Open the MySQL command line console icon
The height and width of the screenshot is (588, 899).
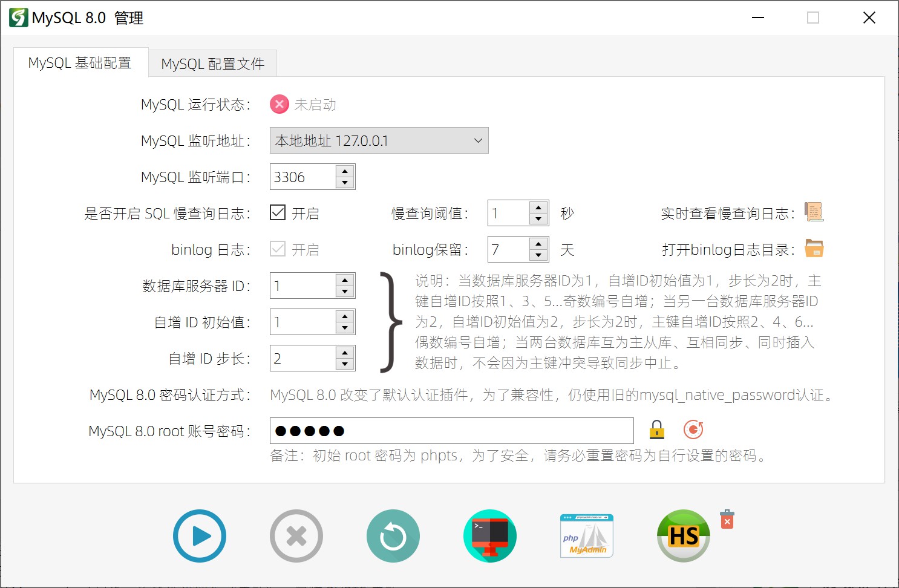(490, 536)
